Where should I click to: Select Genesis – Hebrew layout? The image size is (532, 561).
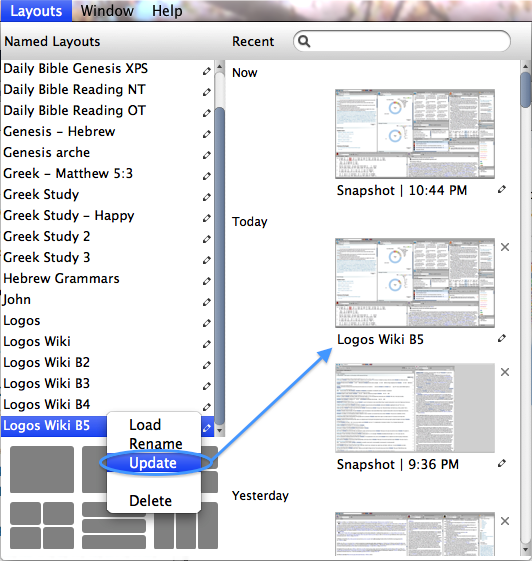107,131
